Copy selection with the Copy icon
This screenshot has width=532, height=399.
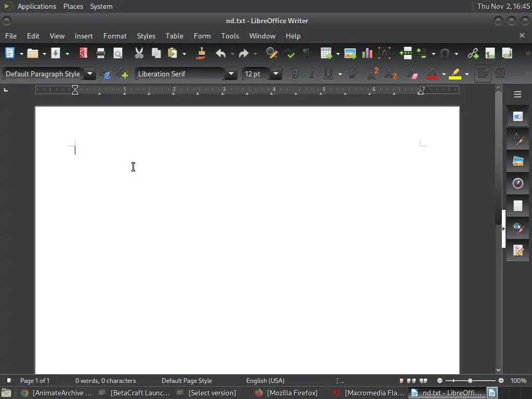(156, 54)
